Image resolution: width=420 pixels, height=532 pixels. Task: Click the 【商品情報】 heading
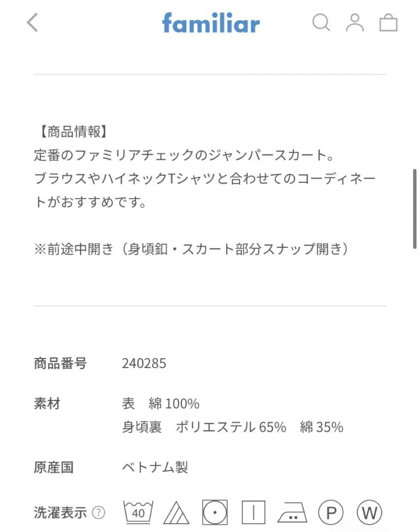tap(71, 132)
